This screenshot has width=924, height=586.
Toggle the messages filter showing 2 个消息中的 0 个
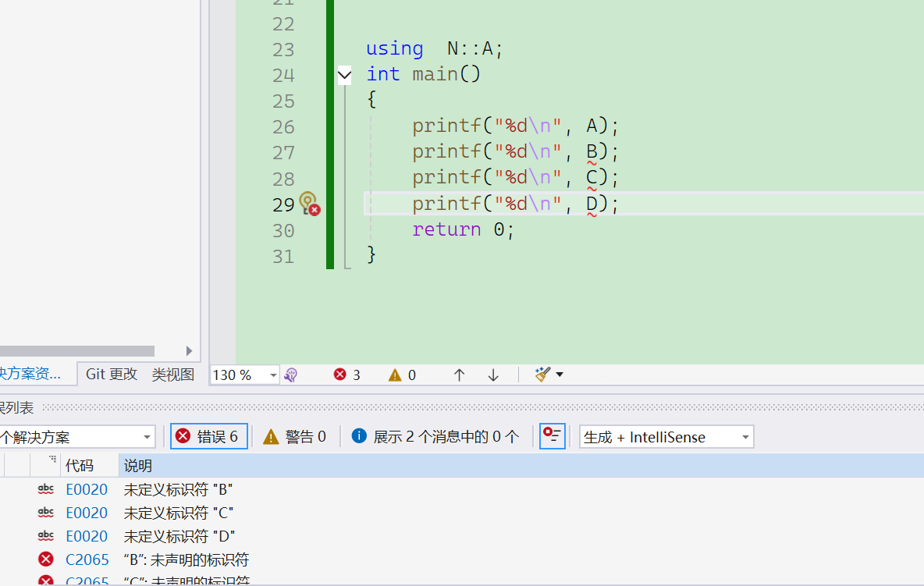435,436
